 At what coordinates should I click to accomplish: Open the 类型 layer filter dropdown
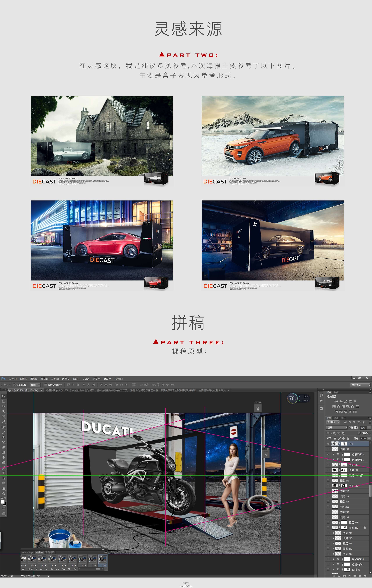[333, 422]
